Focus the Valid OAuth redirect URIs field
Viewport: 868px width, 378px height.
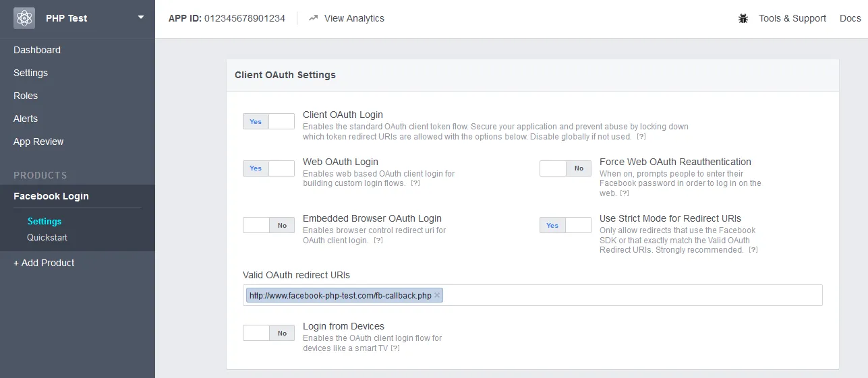[x=631, y=295]
